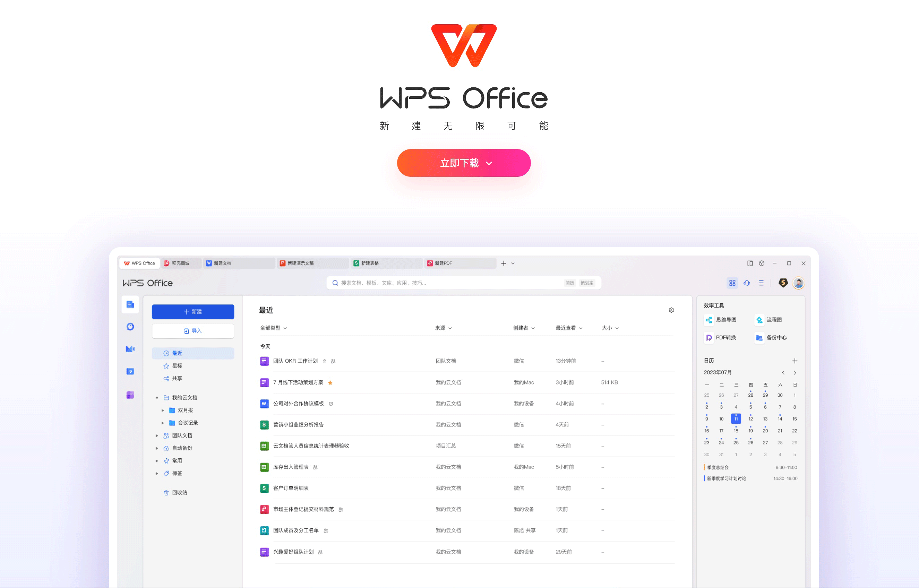Open the grid apps icon in header
The height and width of the screenshot is (588, 919).
pos(732,283)
